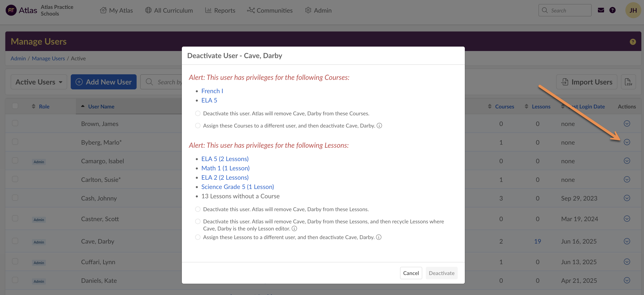Click the CSV export icon
Image resolution: width=644 pixels, height=295 pixels.
[x=628, y=82]
